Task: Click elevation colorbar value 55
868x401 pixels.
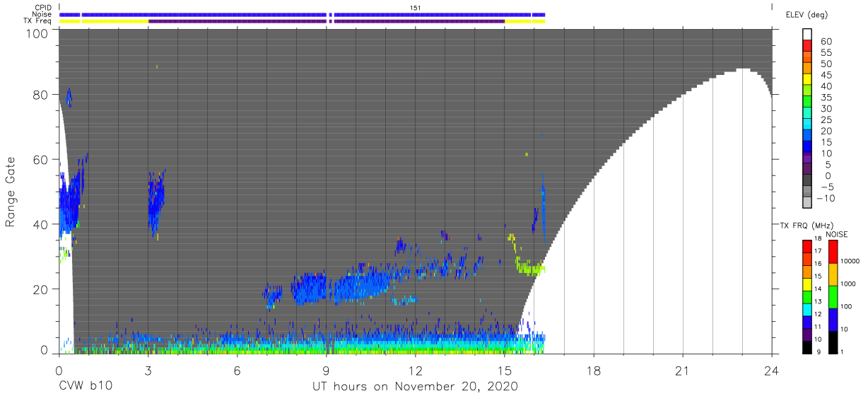Action: (x=826, y=53)
